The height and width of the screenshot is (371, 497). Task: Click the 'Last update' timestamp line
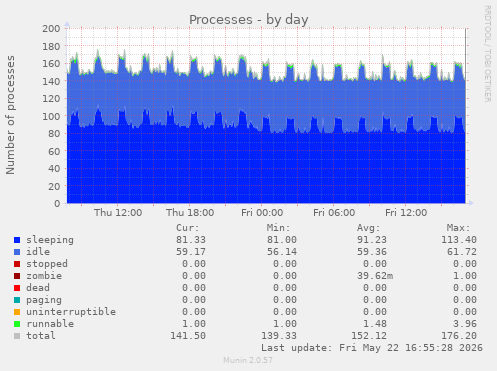click(372, 348)
